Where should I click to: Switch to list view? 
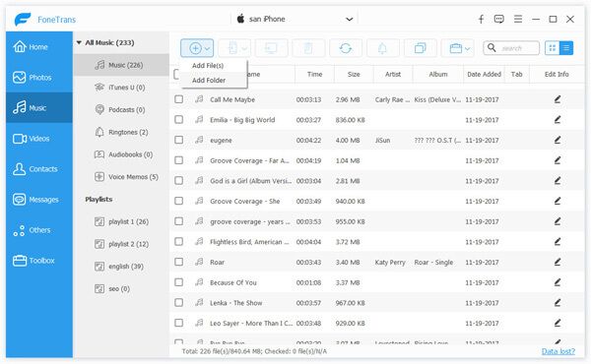566,48
